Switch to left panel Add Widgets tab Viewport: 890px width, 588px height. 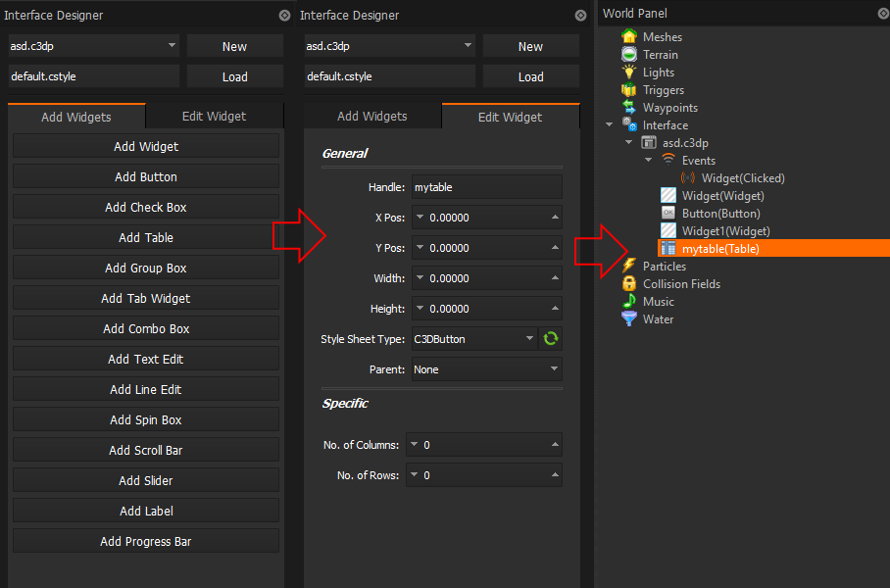[76, 117]
